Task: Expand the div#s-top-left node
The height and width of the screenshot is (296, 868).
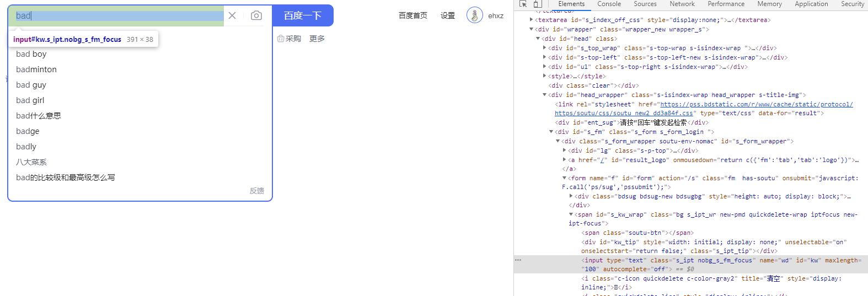Action: pos(545,57)
